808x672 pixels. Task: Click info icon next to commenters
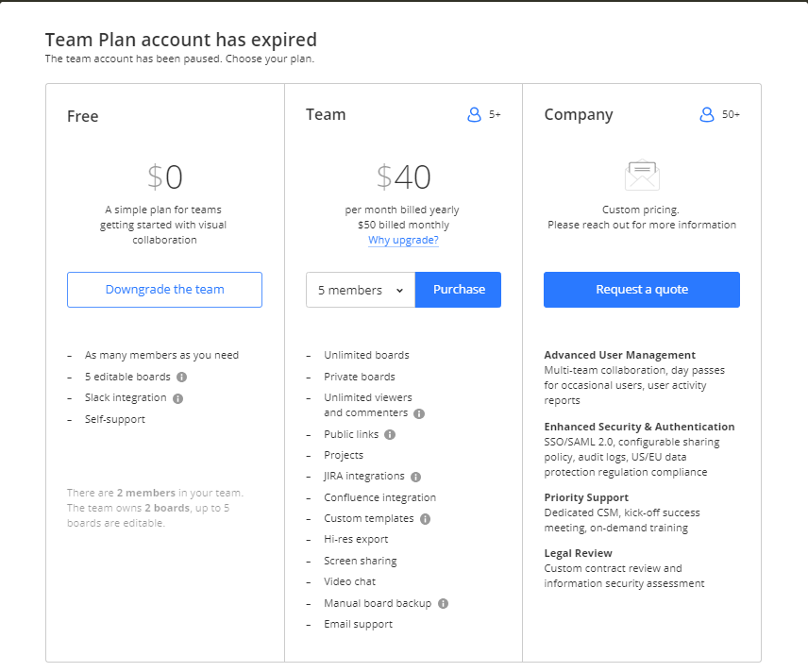(x=419, y=413)
